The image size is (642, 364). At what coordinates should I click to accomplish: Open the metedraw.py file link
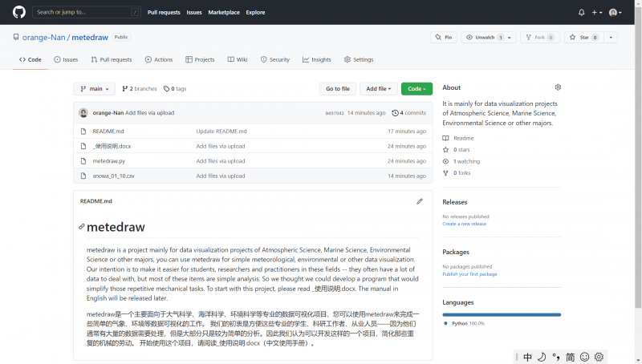[x=109, y=161]
